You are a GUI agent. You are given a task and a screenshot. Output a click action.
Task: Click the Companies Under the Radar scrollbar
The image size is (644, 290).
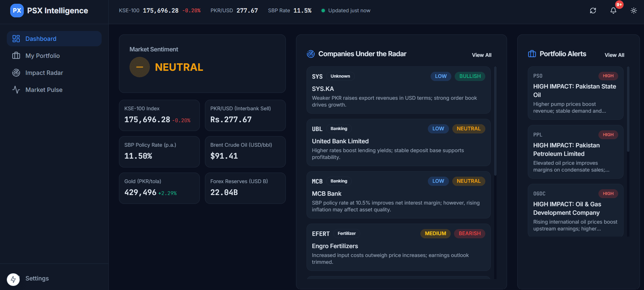click(x=495, y=121)
